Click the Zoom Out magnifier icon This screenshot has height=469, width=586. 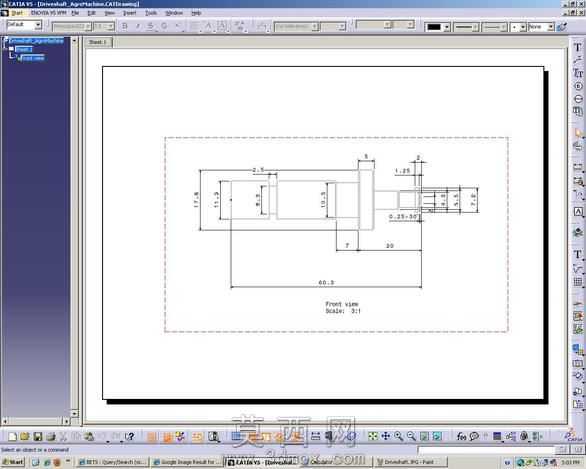tap(411, 436)
